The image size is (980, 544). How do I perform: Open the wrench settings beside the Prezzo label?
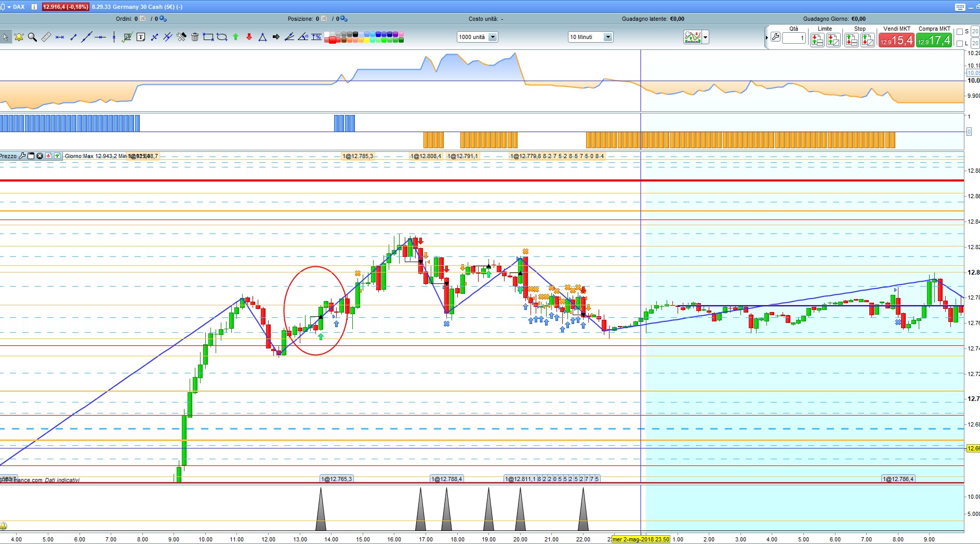pyautogui.click(x=22, y=156)
